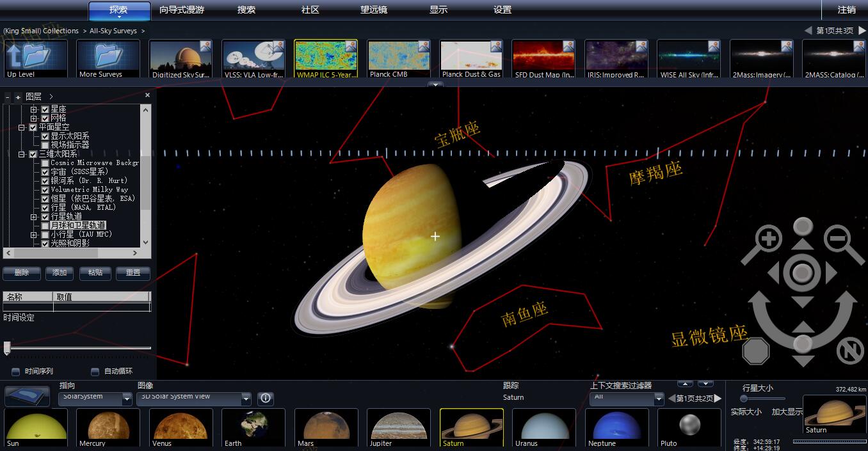Open the 望远镜 menu tab

374,10
